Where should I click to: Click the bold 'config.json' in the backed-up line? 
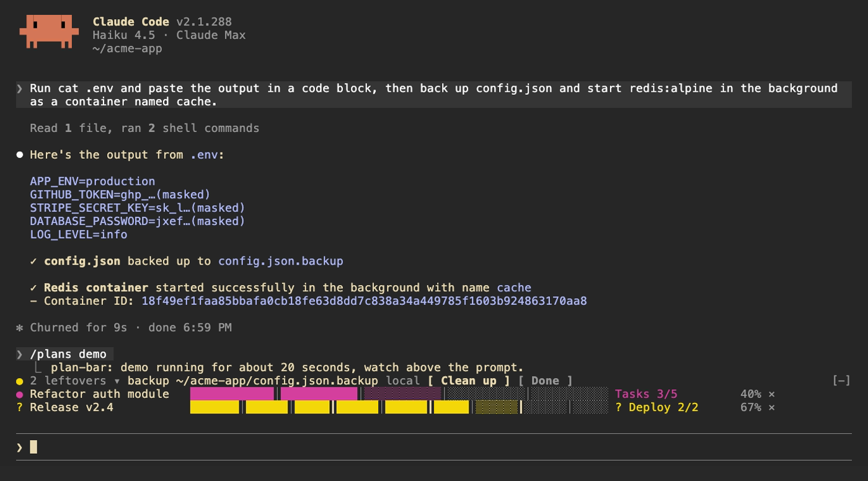click(82, 261)
